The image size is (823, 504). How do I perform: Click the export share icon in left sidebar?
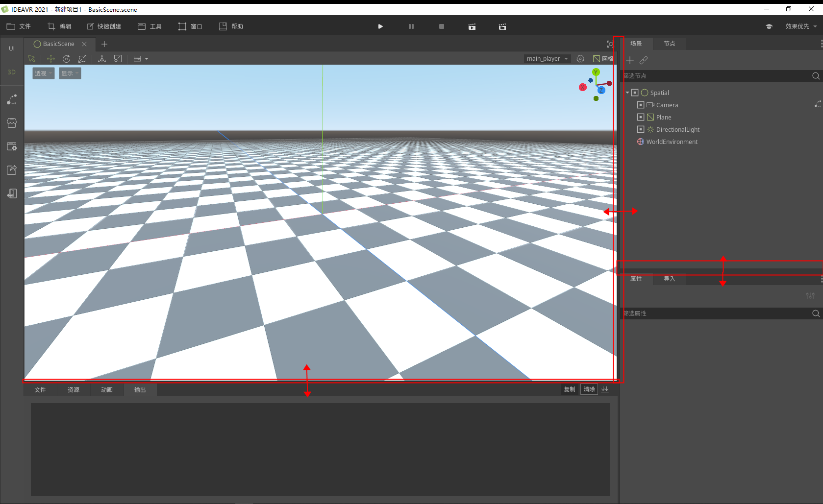click(x=12, y=170)
